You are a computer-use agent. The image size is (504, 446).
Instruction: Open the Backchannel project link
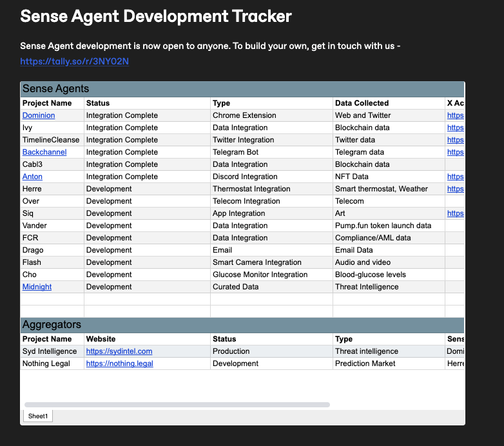[44, 152]
